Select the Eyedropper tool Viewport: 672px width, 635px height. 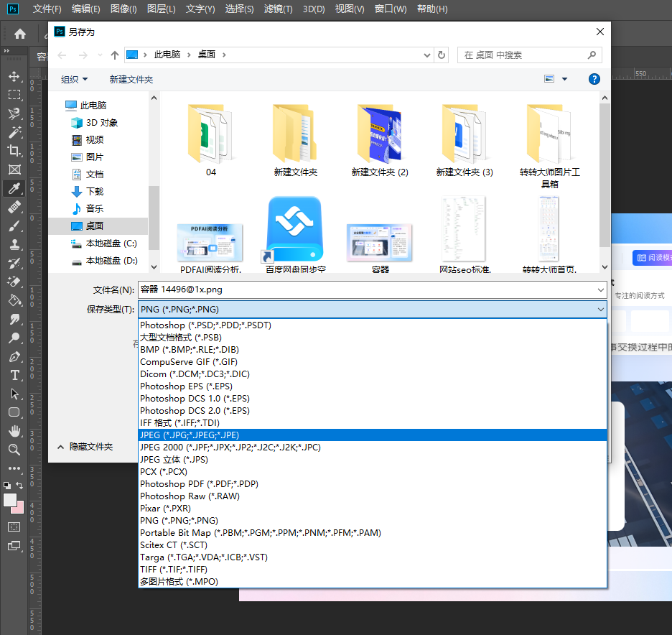(x=14, y=188)
